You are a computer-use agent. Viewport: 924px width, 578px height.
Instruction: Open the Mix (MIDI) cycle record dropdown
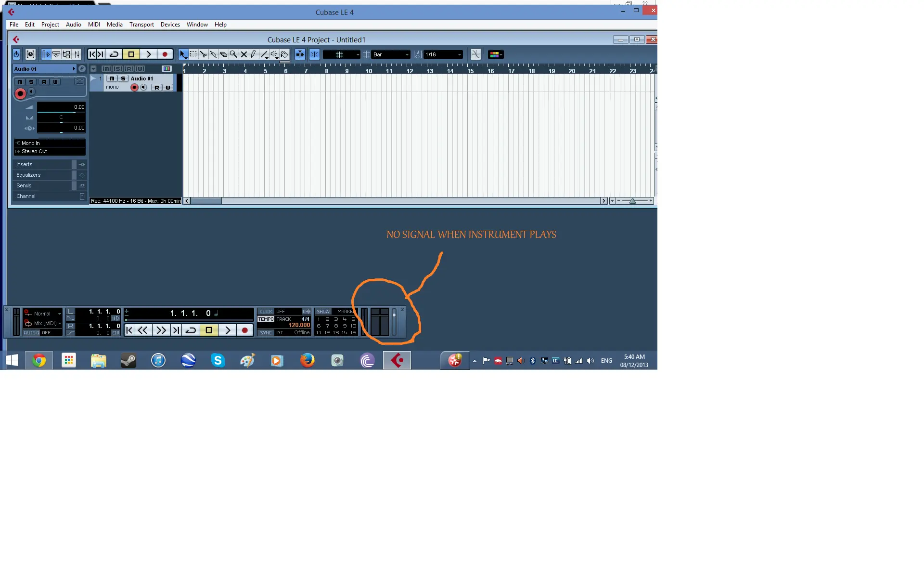pos(43,323)
